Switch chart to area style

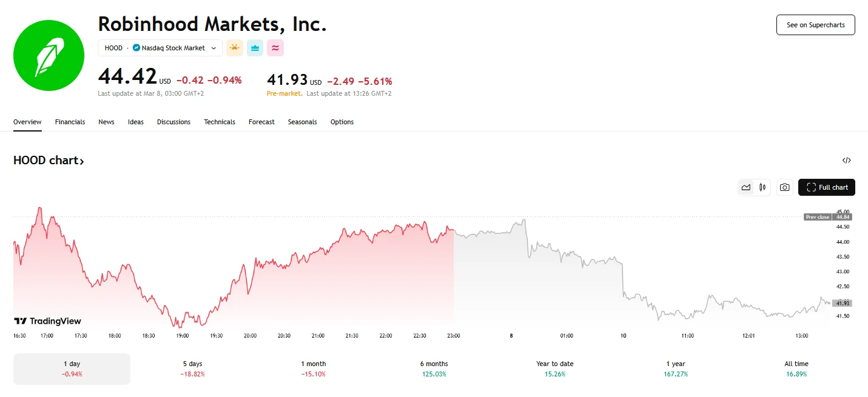coord(746,188)
